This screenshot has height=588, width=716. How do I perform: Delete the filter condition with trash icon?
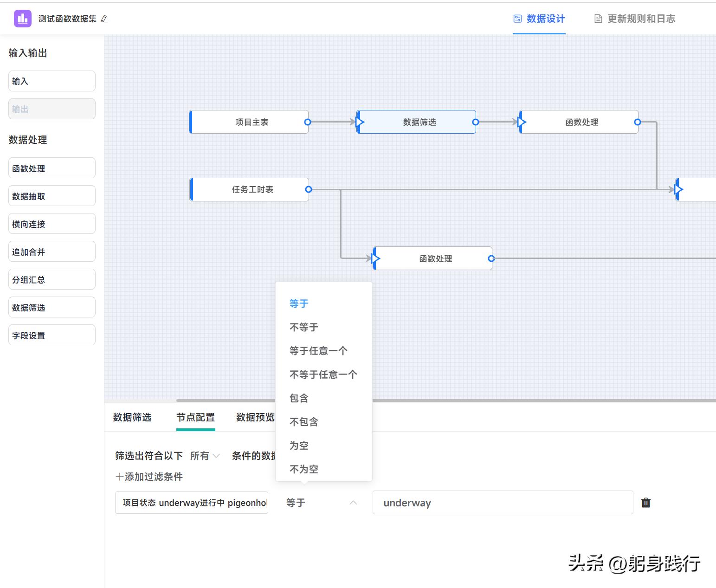coord(645,503)
